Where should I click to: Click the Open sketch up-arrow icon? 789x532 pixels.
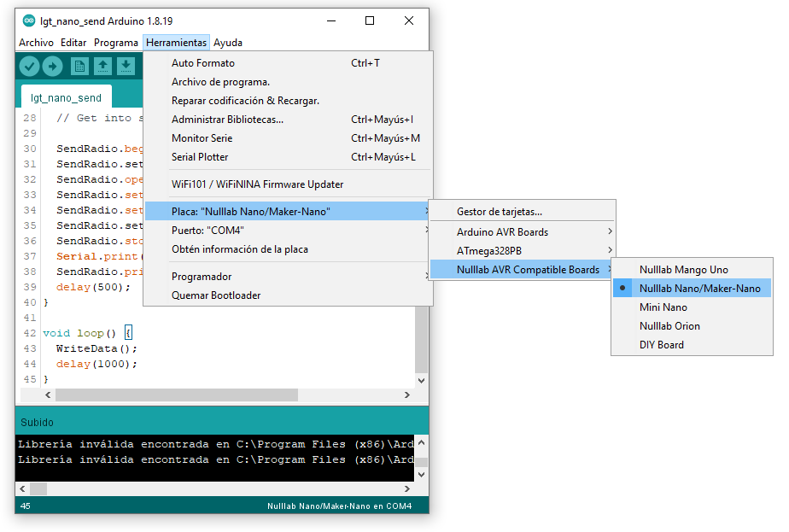coord(102,66)
